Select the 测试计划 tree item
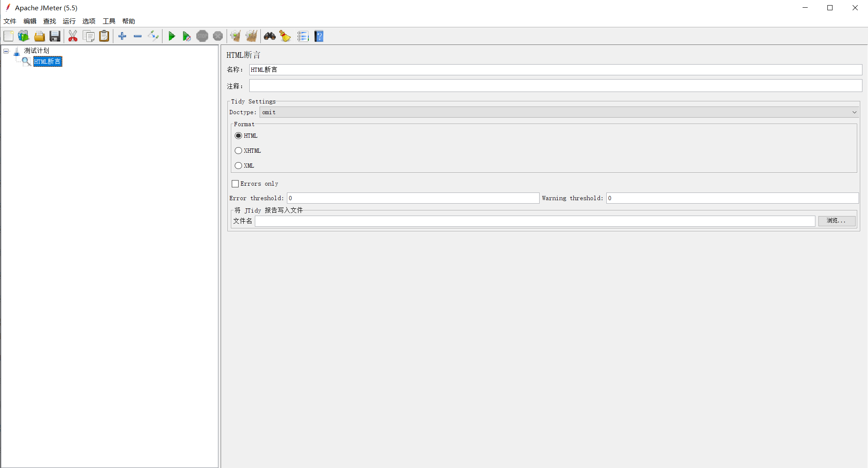This screenshot has width=868, height=468. 37,51
